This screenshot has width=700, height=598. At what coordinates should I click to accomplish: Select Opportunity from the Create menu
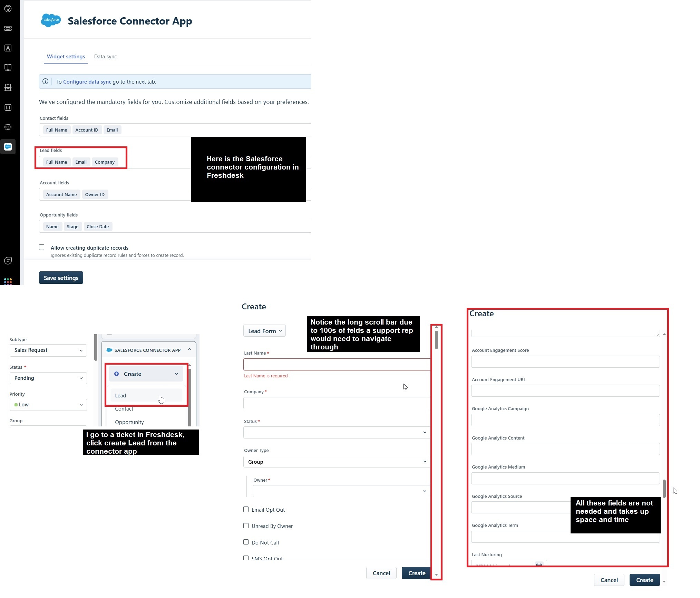129,422
